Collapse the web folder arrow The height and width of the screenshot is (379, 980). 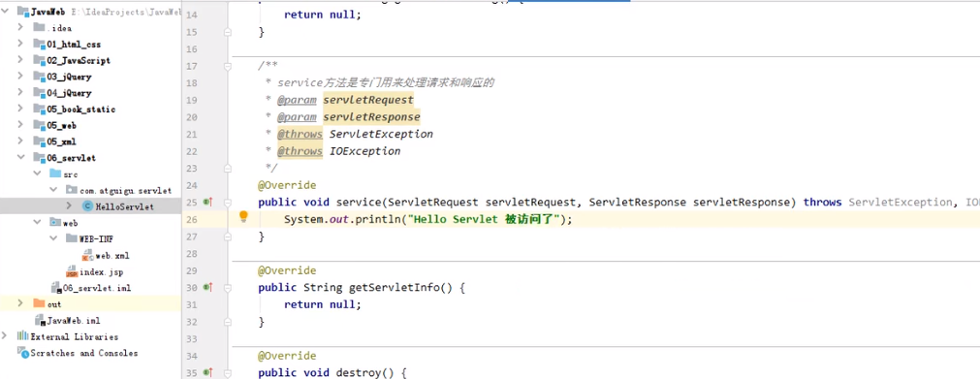(x=37, y=223)
